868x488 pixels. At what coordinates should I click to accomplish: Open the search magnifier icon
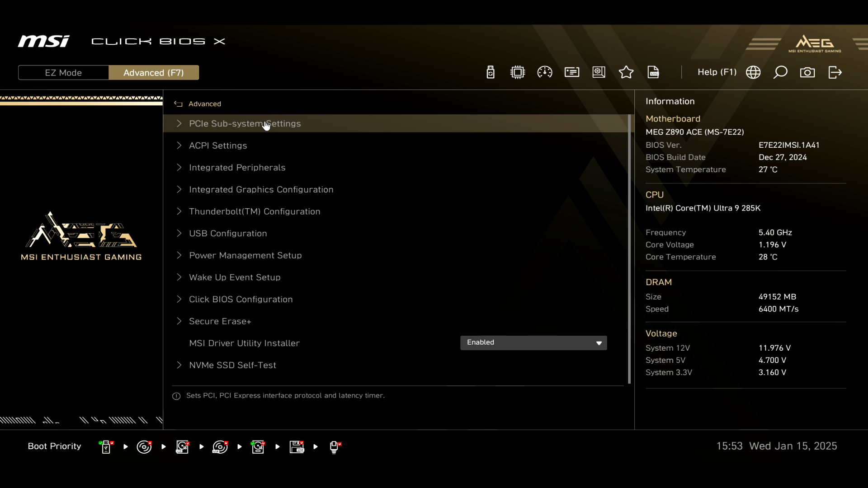click(780, 72)
